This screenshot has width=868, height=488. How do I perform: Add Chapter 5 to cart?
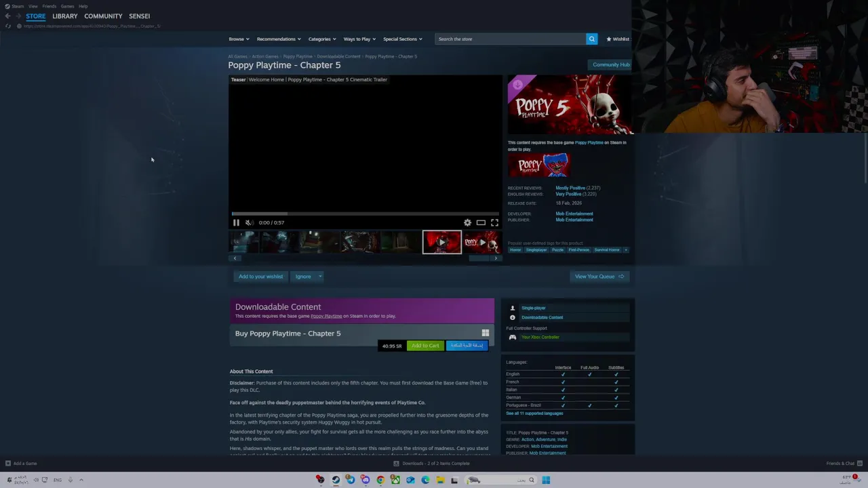click(425, 346)
